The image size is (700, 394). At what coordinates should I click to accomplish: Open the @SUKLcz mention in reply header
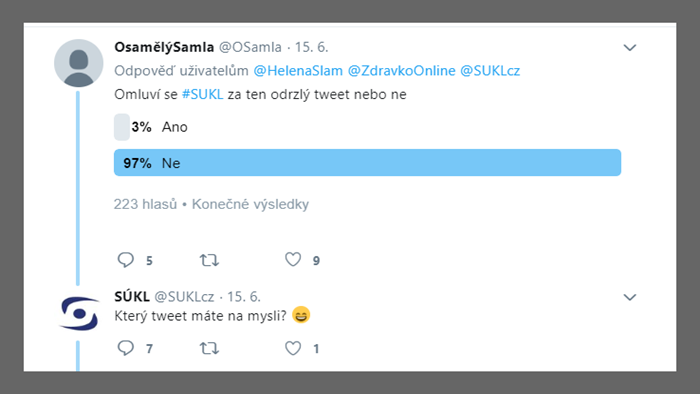pos(490,71)
